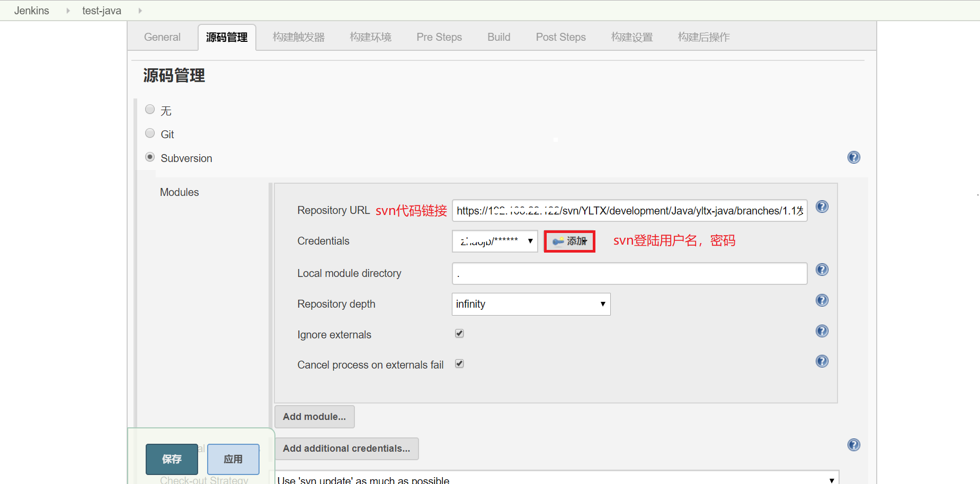
Task: Open the Jenkins breadcrumb link
Action: click(x=32, y=11)
